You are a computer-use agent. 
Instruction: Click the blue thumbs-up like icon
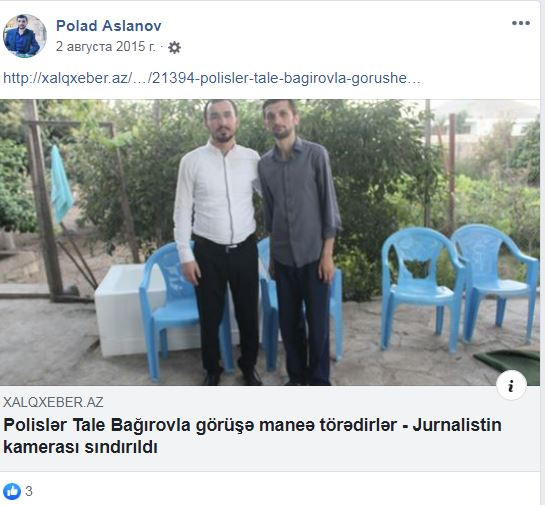click(12, 491)
